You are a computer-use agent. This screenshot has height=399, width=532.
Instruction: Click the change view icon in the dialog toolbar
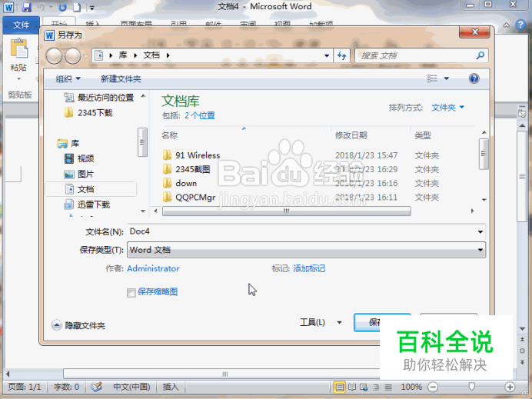(x=432, y=78)
